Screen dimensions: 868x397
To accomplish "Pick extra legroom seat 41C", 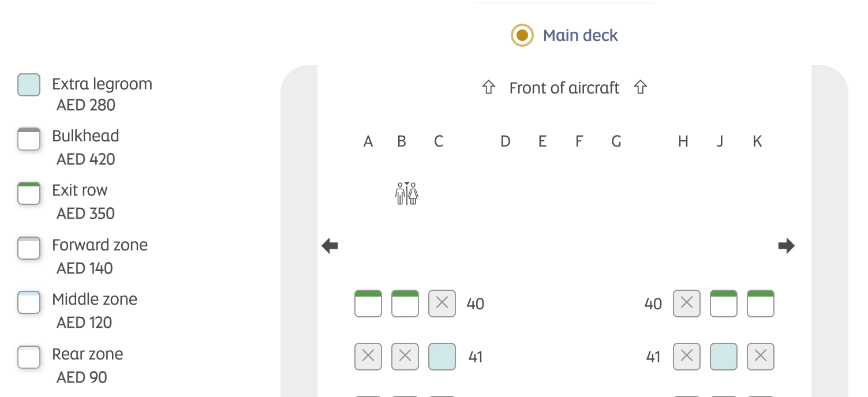I will coord(442,357).
